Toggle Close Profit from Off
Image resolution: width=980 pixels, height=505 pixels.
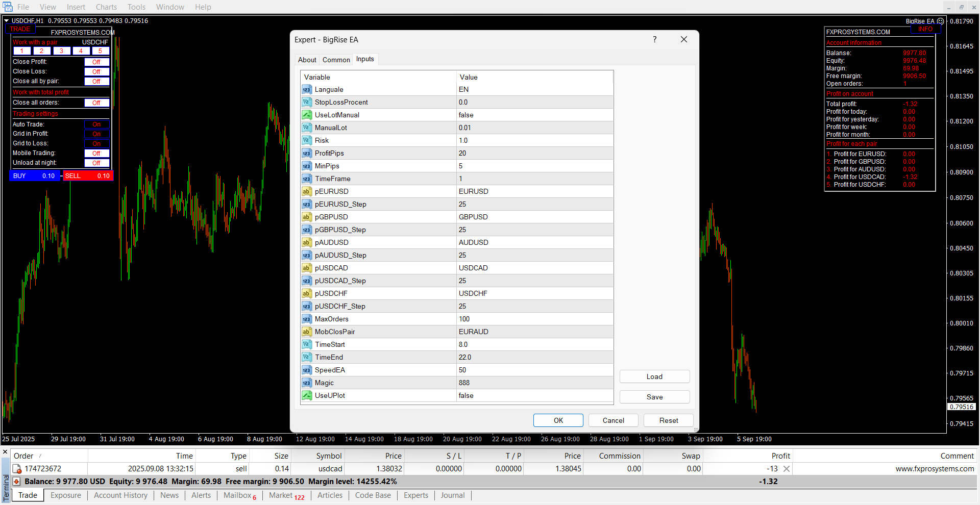click(x=96, y=62)
